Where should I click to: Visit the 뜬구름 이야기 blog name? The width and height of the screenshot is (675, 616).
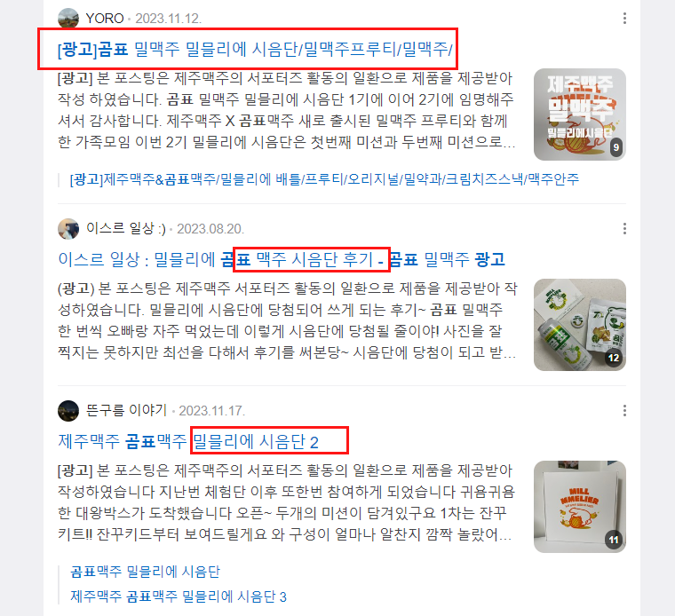pyautogui.click(x=126, y=410)
